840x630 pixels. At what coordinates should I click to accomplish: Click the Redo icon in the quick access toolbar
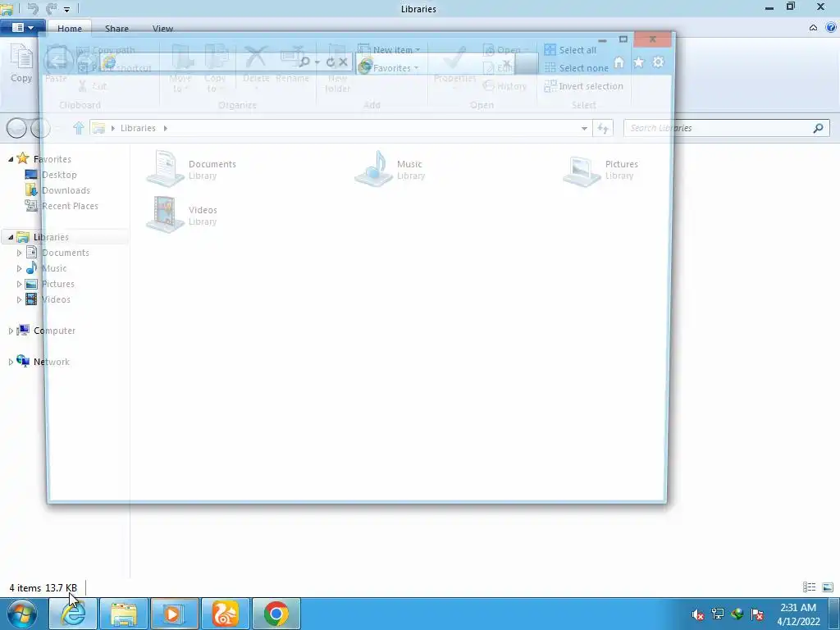click(x=52, y=8)
